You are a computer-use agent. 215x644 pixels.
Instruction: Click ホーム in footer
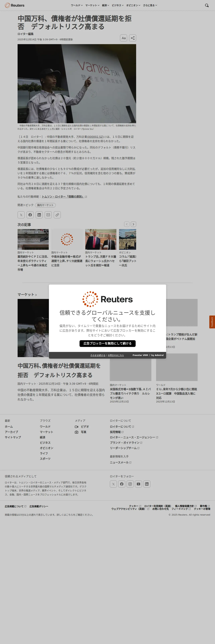(x=9, y=427)
